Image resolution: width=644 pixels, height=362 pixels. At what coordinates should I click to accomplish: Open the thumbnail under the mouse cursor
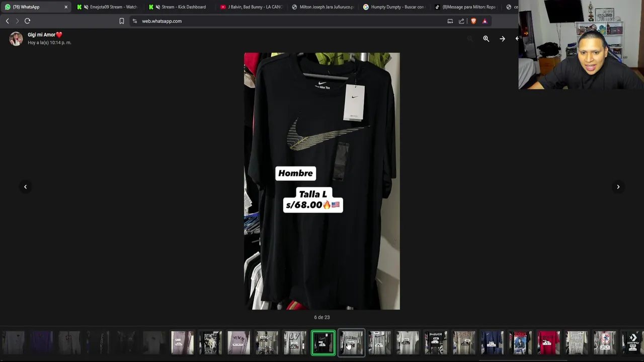pos(351,343)
